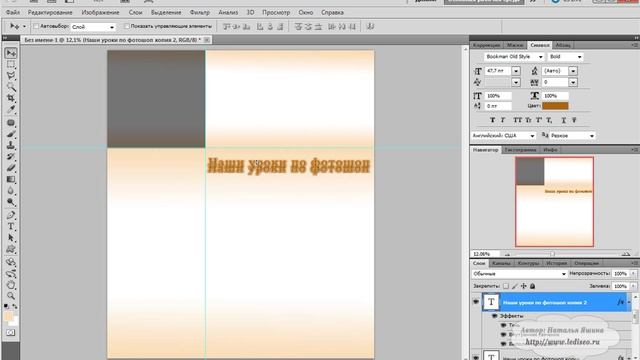Hide the 'копия 2' text layer
The width and height of the screenshot is (640, 360).
click(x=476, y=302)
